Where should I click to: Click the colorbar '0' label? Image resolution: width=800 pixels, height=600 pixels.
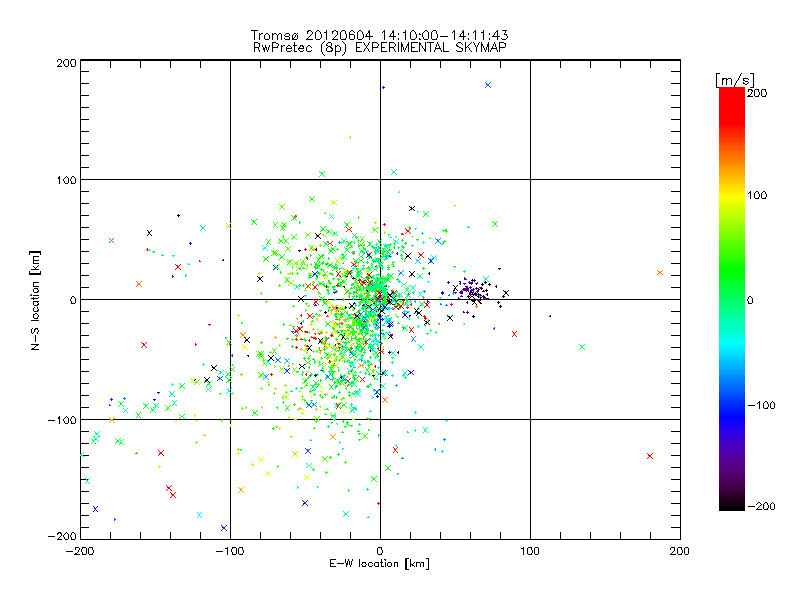point(750,300)
